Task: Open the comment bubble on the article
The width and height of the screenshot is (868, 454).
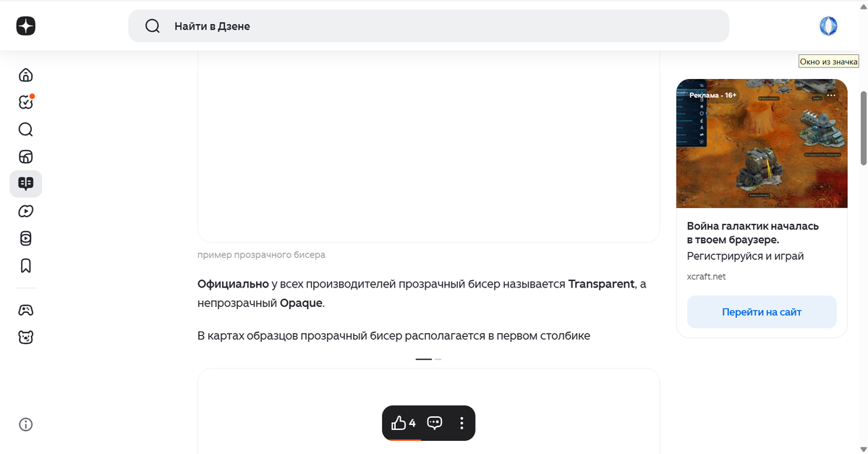Action: (x=434, y=423)
